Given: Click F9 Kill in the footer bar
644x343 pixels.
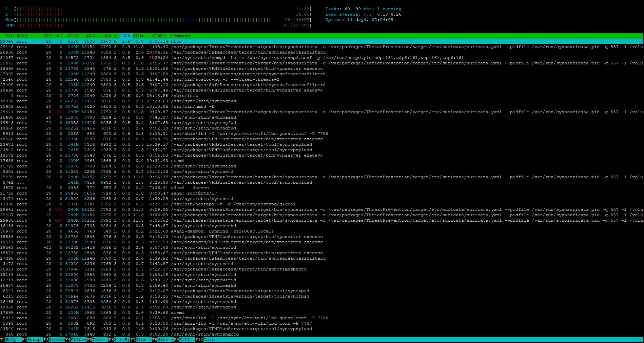Looking at the screenshot, I should pyautogui.click(x=184, y=340).
